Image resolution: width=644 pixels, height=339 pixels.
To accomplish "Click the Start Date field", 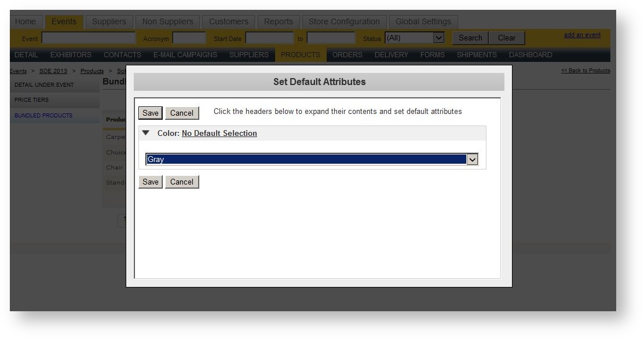I will [269, 38].
